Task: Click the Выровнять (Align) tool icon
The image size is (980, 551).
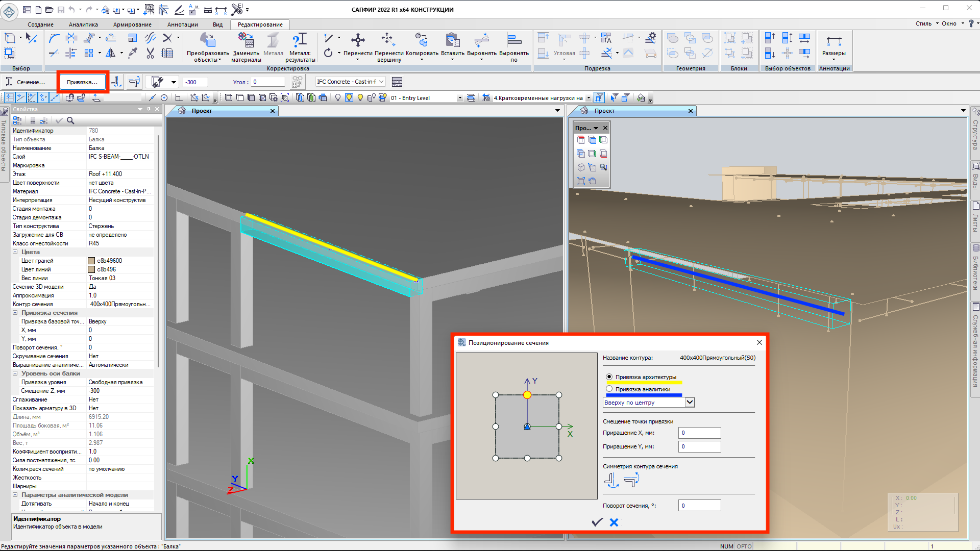Action: point(481,40)
